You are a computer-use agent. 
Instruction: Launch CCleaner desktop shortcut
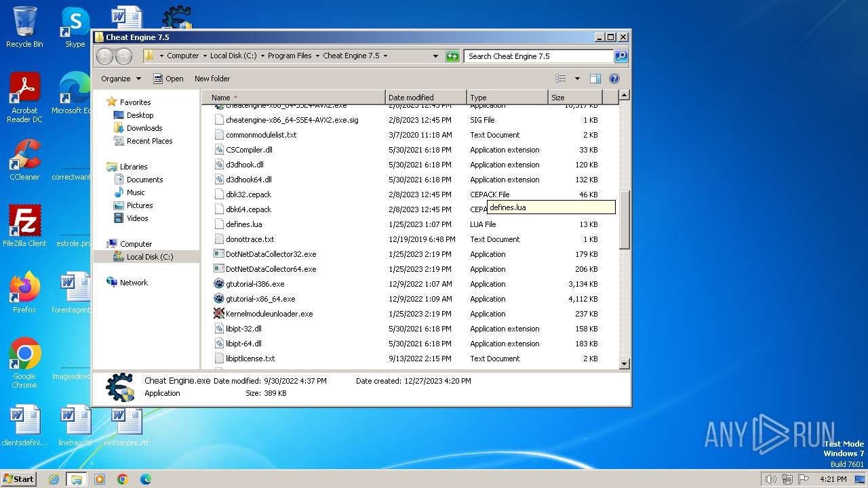pos(24,160)
